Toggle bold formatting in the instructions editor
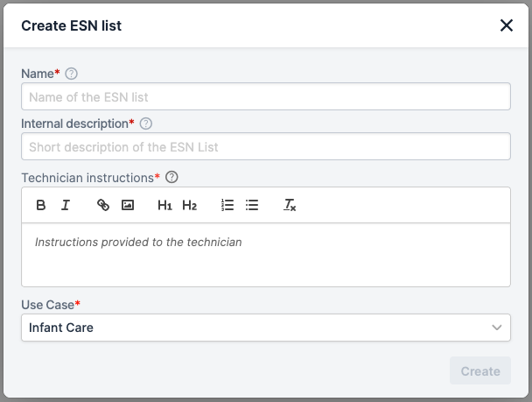This screenshot has height=402, width=532. click(41, 205)
